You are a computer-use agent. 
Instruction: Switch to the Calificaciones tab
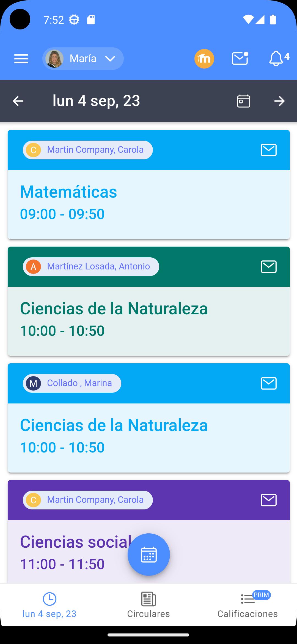248,605
